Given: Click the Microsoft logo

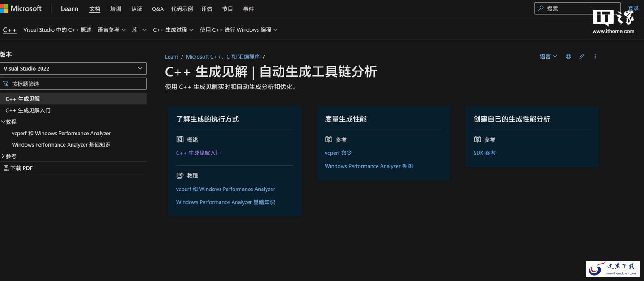Looking at the screenshot, I should pyautogui.click(x=21, y=8).
